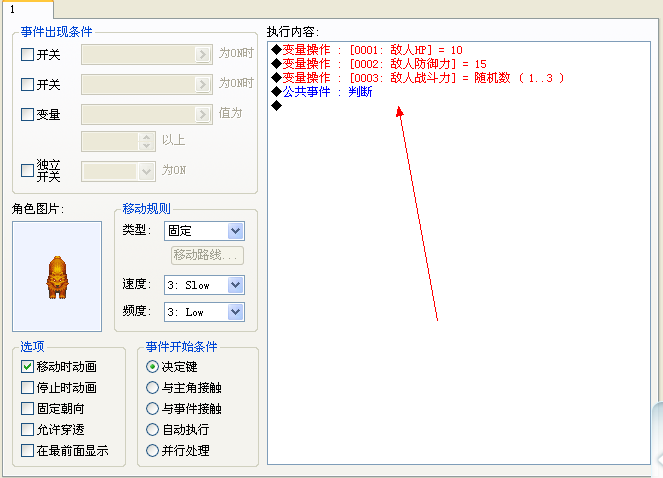Select the 自动执行 trigger radio button
This screenshot has height=478, width=663.
[x=152, y=429]
